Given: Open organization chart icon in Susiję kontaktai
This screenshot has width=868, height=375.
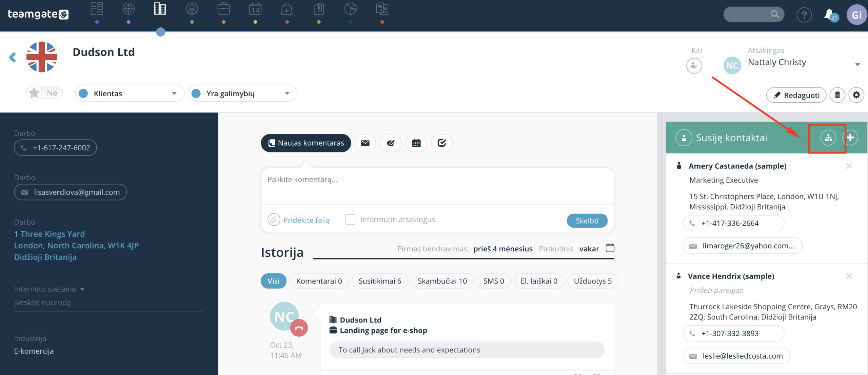Looking at the screenshot, I should click(x=828, y=138).
